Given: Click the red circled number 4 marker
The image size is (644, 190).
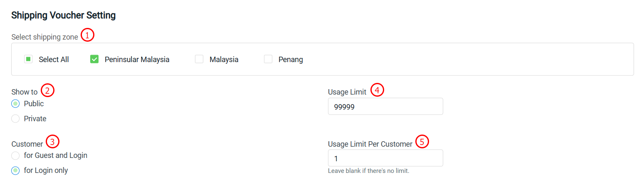Looking at the screenshot, I should [377, 90].
